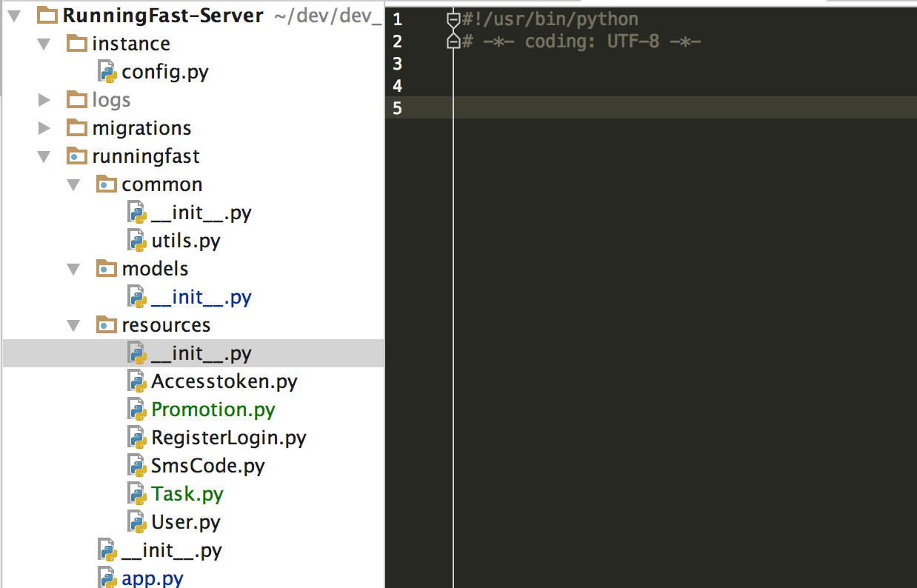Toggle the fold marker on the shebang line

pos(453,20)
